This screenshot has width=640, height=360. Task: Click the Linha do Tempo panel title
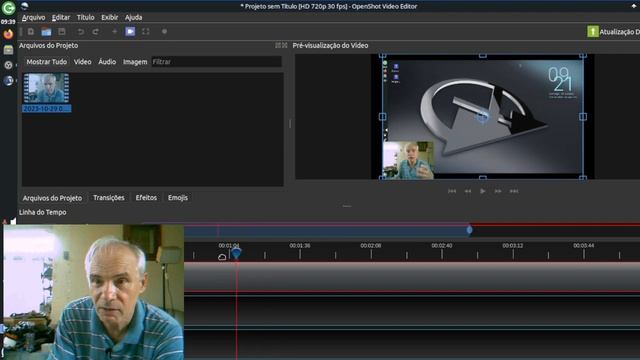click(42, 212)
